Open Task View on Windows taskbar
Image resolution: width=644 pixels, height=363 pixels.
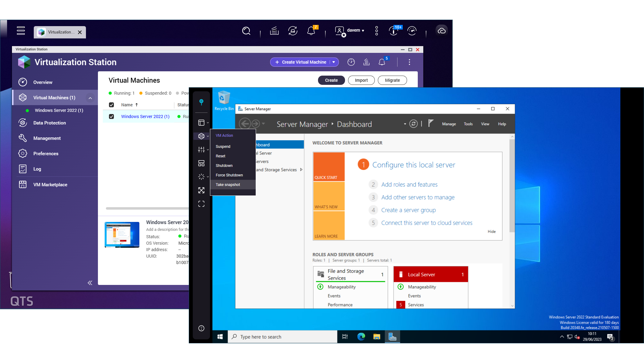coord(345,337)
